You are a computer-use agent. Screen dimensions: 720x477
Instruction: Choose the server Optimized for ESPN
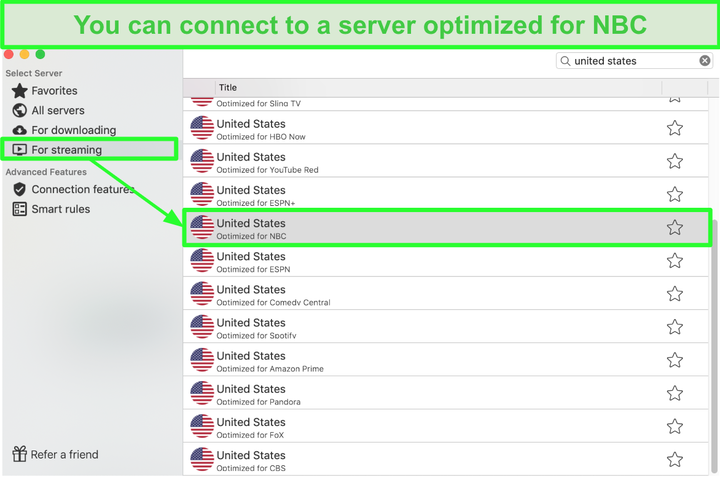click(445, 261)
